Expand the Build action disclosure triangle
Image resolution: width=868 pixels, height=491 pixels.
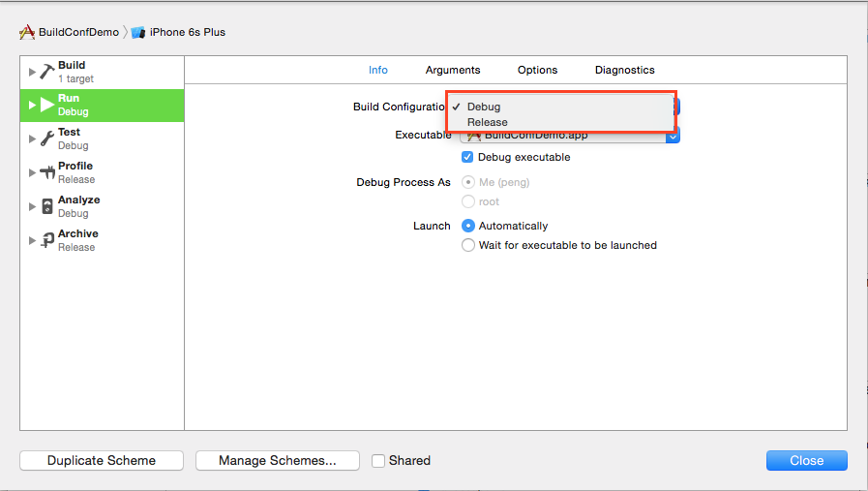point(32,72)
